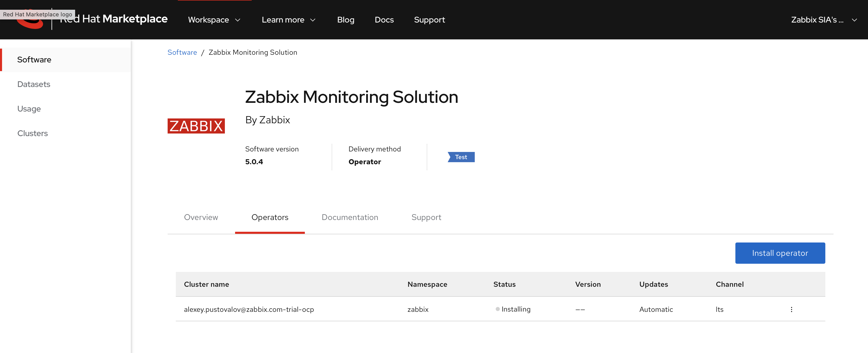Viewport: 868px width, 353px height.
Task: Click the Cluster name column header
Action: coord(206,284)
